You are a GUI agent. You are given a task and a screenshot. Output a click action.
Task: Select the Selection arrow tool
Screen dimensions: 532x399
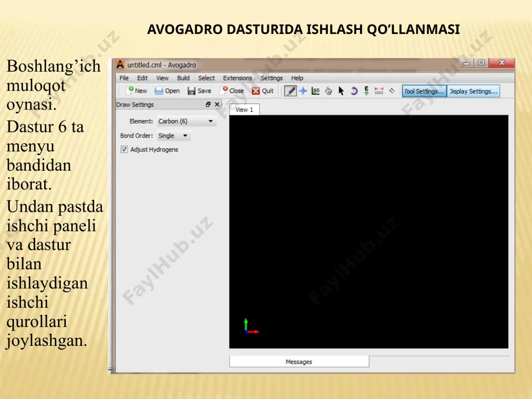pos(341,91)
